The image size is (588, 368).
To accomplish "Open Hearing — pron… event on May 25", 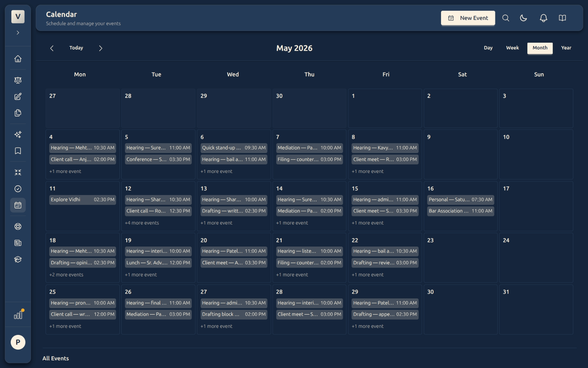I will coord(83,303).
